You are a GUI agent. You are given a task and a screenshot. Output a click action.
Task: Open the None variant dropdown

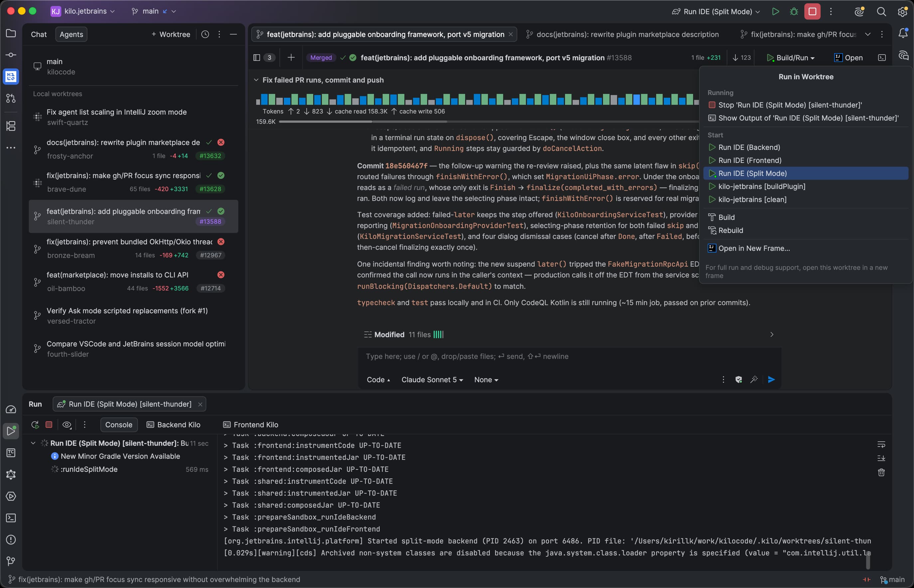(486, 379)
